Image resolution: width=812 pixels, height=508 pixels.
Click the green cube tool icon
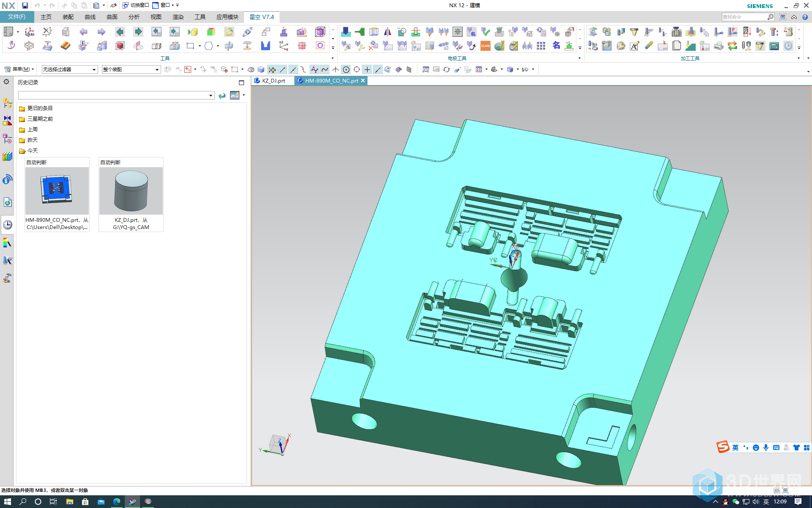coord(211,32)
